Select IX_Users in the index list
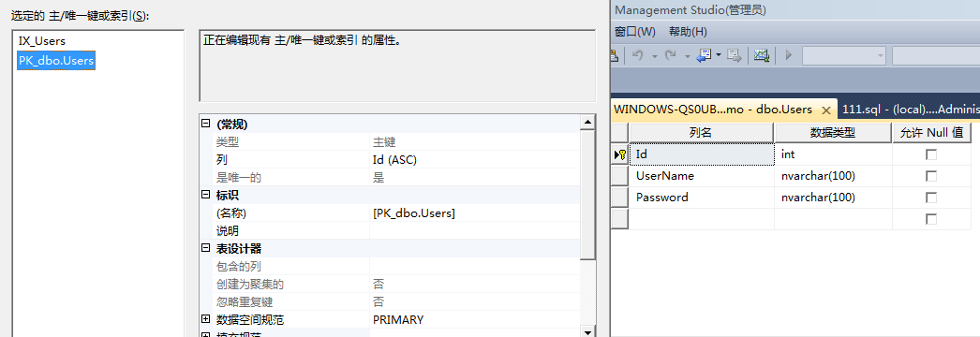 click(x=42, y=41)
